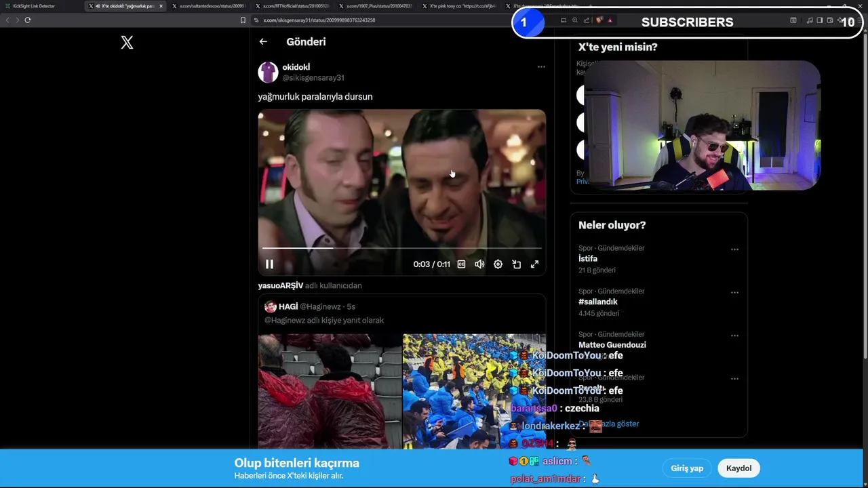Screen dimensions: 868x488
Task: Open the more options menu on okidoki's post
Action: pyautogui.click(x=541, y=67)
